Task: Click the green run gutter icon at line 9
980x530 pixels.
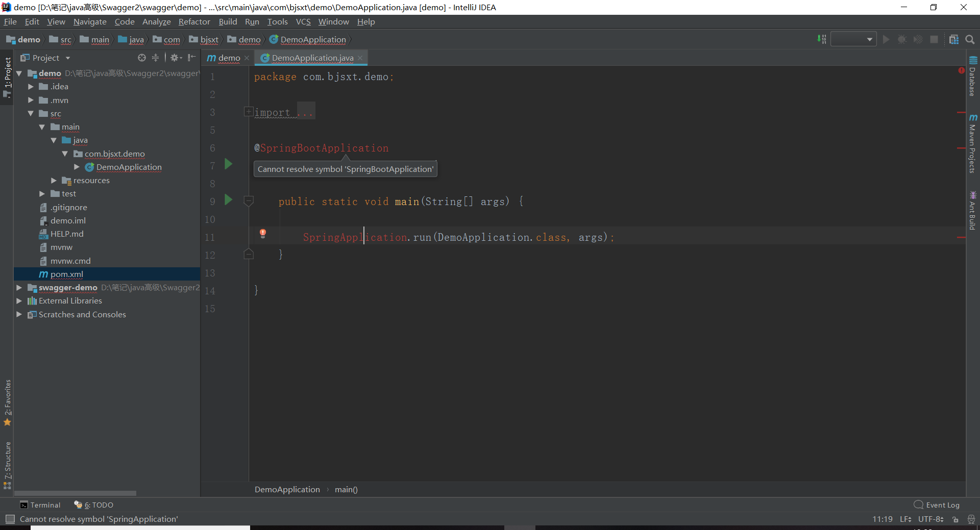Action: coord(229,200)
